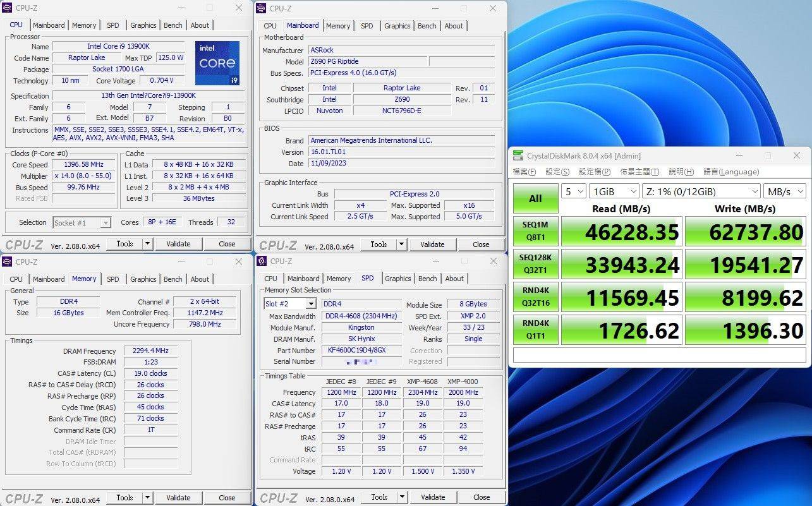Screen dimensions: 812x506
Task: Click CPU-Z title icon in Memory window
Action: pyautogui.click(x=7, y=262)
